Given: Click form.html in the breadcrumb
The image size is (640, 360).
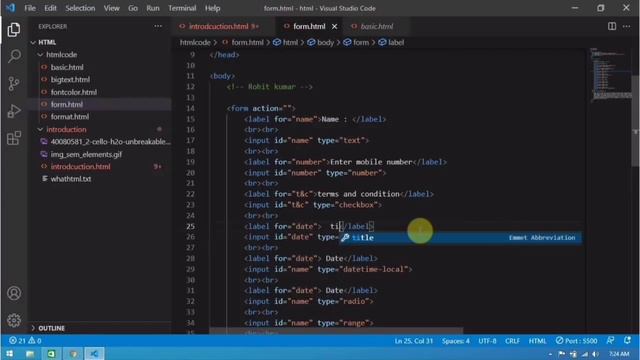Looking at the screenshot, I should (x=247, y=42).
